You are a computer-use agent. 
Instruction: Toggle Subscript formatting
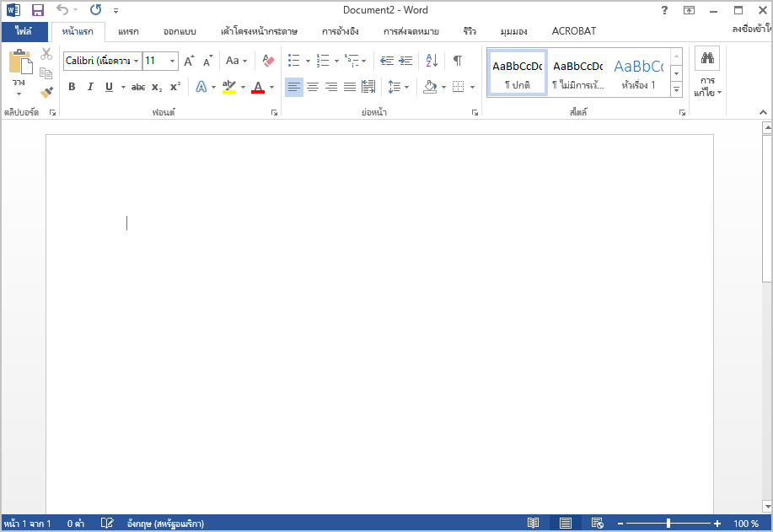click(157, 88)
